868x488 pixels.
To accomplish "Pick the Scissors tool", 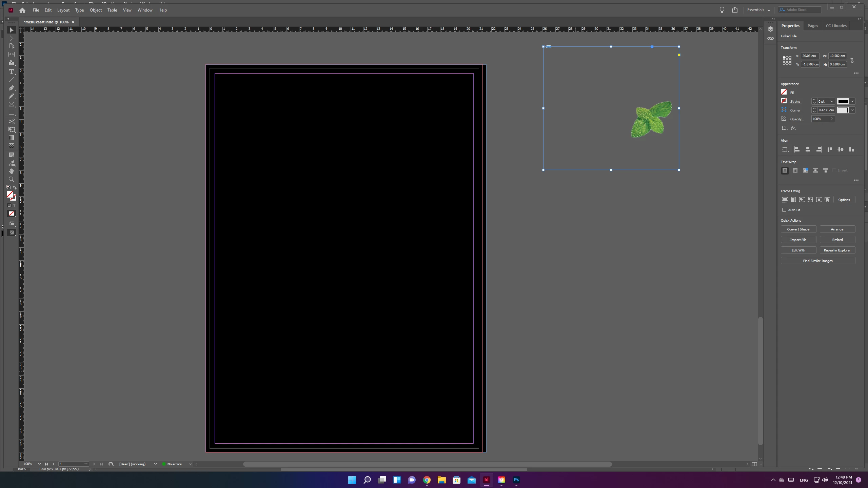I will coord(11,121).
